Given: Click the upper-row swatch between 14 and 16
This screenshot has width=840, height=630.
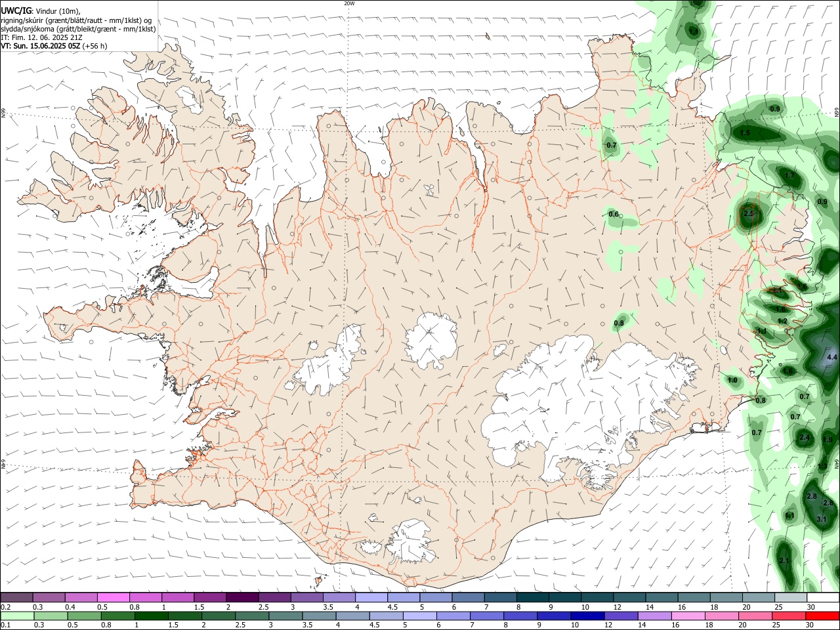Looking at the screenshot, I should click(x=661, y=597).
